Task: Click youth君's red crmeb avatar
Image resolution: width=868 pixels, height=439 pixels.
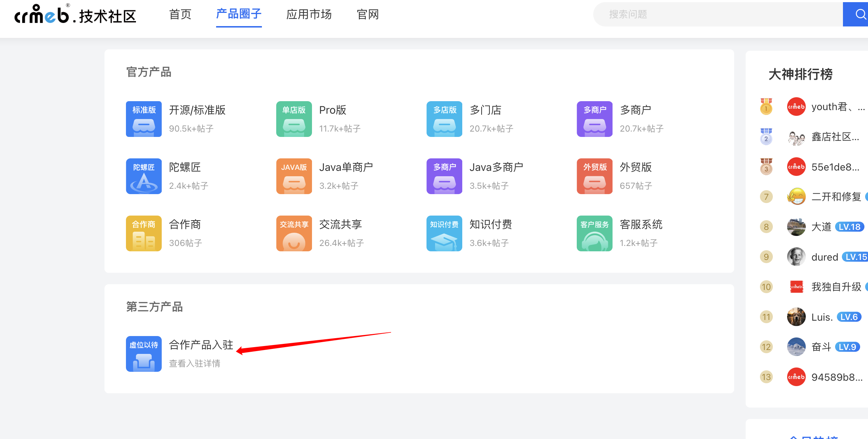Action: [796, 107]
